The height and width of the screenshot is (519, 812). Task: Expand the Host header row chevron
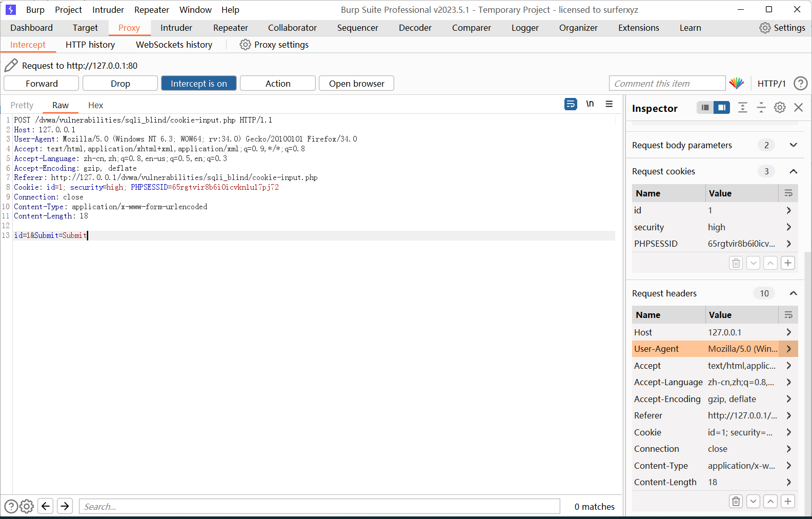coord(788,332)
